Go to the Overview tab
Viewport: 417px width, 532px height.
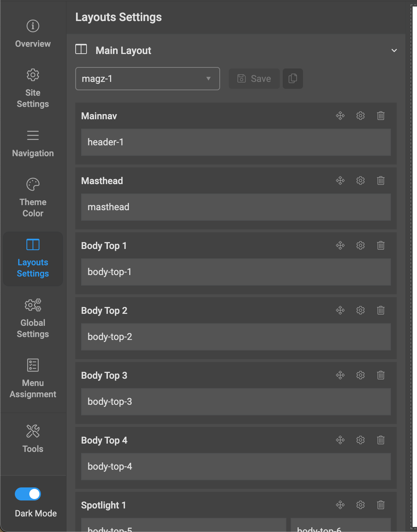tap(33, 34)
